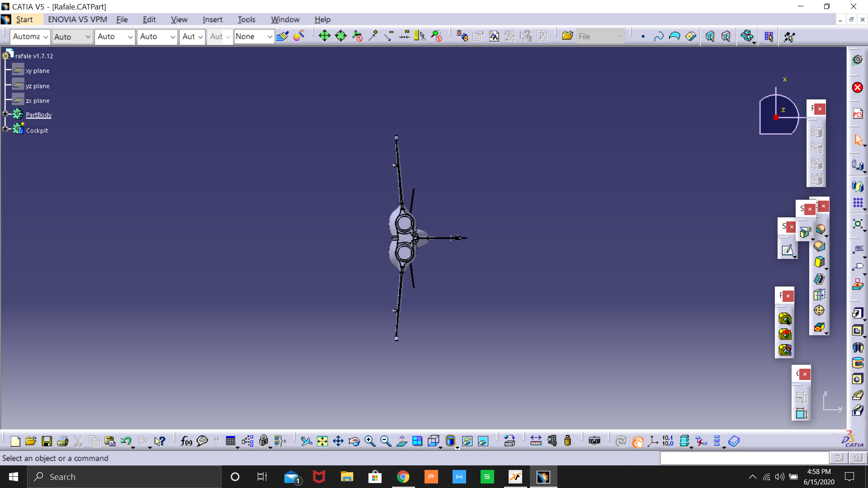Screen dimensions: 868x488
Task: Select the rafale v1.7.12 root node
Action: 34,56
